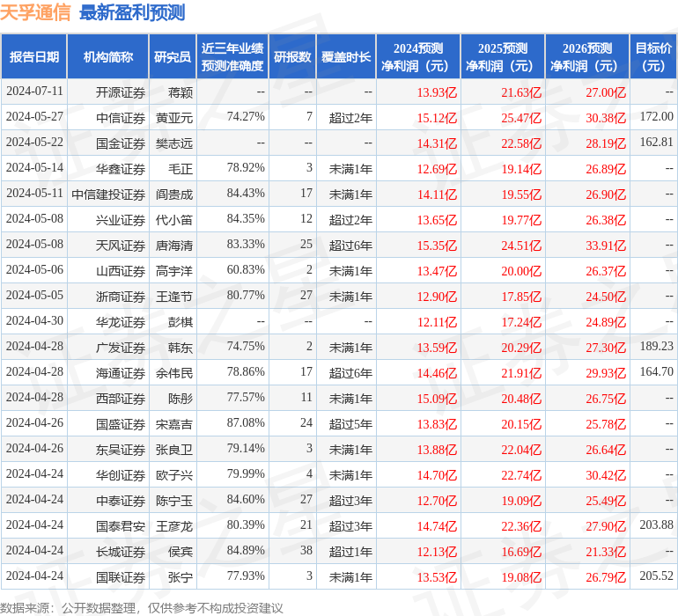Click the date 2024-05-11
Viewport: 678px width, 616px height.
34,194
